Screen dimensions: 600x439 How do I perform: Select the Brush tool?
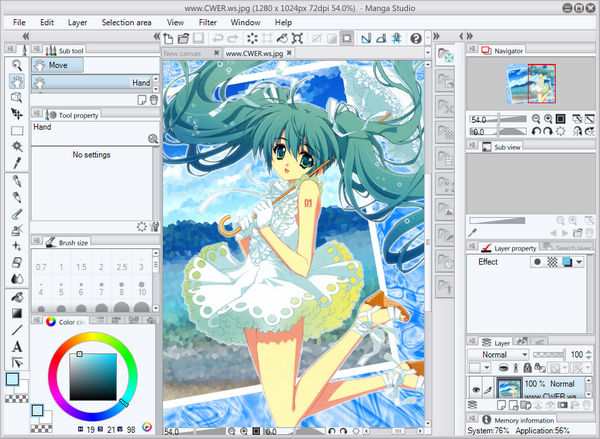(x=16, y=214)
